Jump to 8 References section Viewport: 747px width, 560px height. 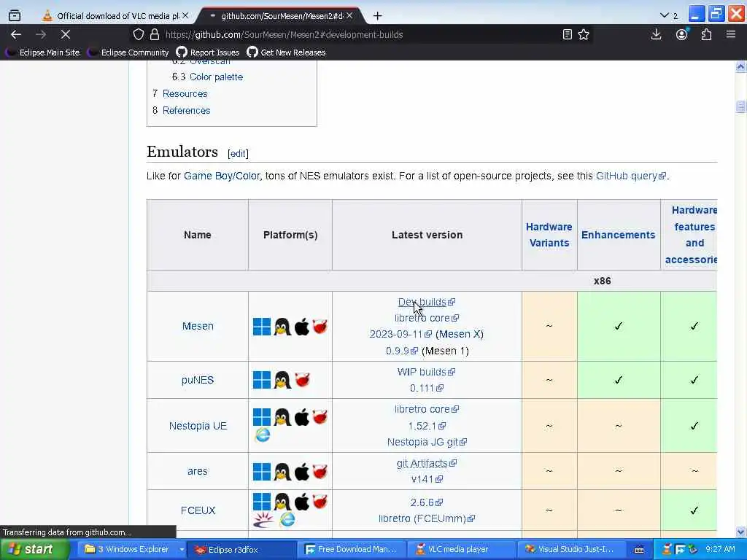[x=182, y=110]
